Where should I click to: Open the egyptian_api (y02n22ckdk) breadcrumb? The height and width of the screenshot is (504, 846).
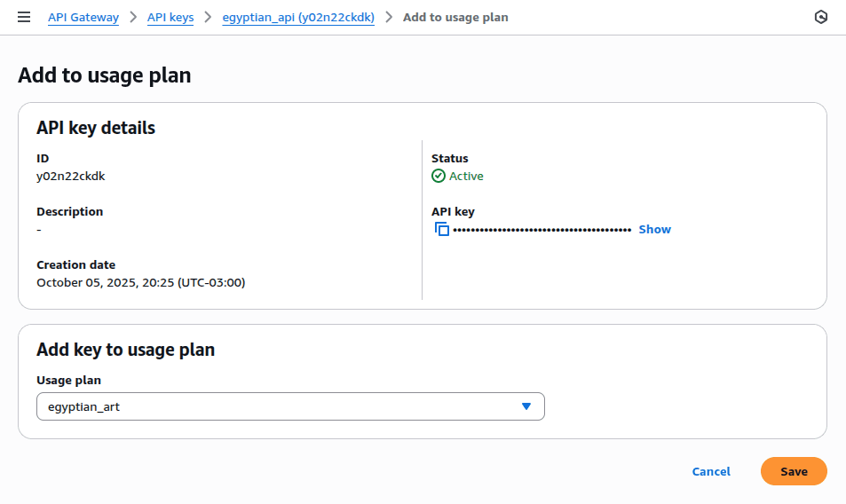coord(298,18)
